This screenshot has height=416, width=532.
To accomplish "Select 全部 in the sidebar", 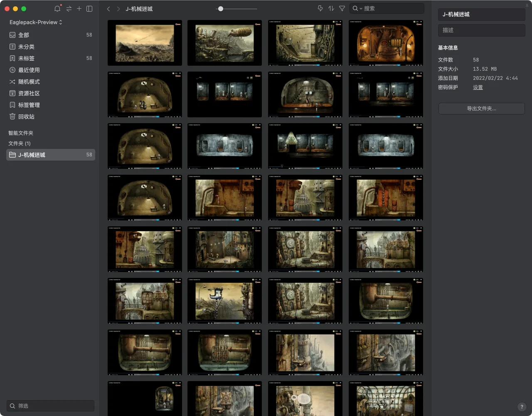I will click(x=51, y=35).
